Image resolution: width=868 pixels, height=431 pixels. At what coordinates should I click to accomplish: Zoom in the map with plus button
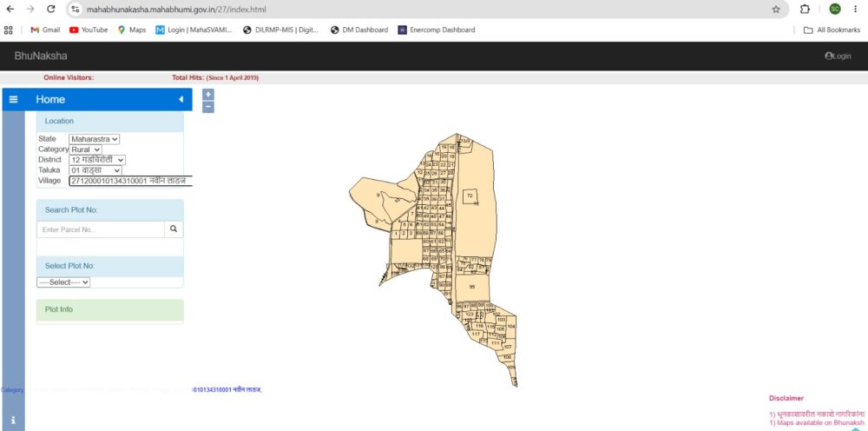(x=208, y=95)
